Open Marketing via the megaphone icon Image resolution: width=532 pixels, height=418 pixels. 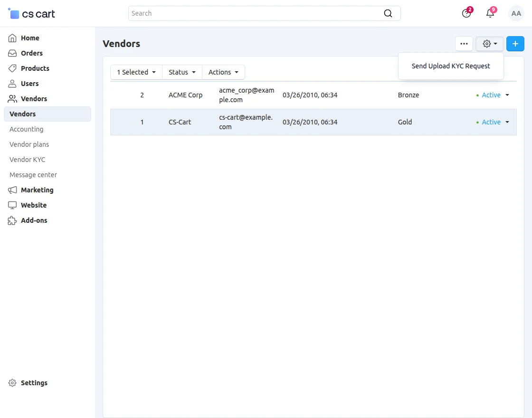click(x=12, y=190)
